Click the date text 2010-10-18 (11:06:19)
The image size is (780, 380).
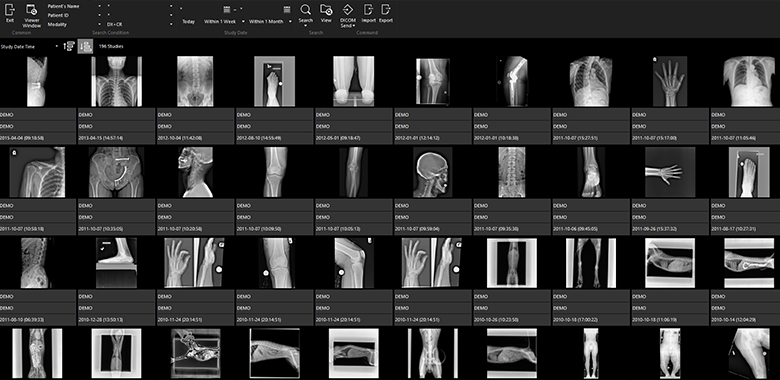[654, 319]
